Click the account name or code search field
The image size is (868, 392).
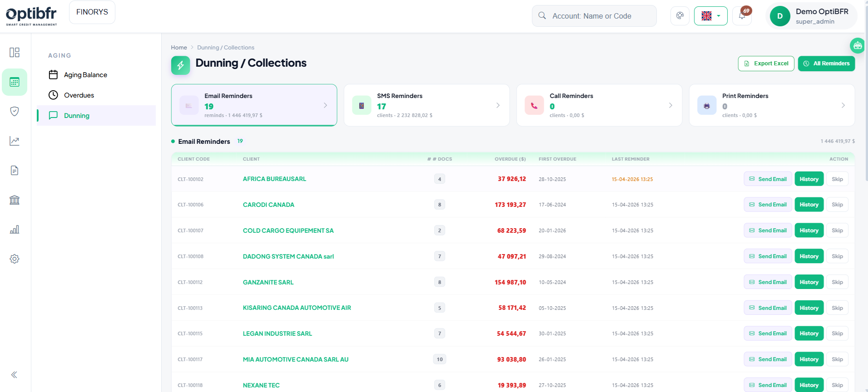point(594,16)
